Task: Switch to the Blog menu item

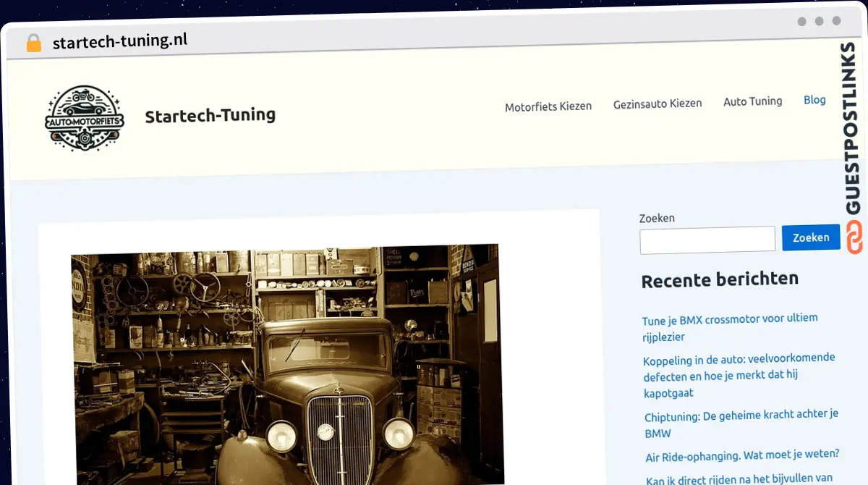Action: coord(814,100)
